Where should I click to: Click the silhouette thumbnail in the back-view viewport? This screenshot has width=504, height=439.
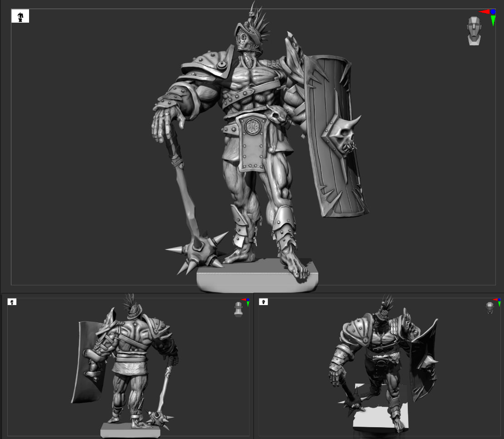pyautogui.click(x=12, y=302)
